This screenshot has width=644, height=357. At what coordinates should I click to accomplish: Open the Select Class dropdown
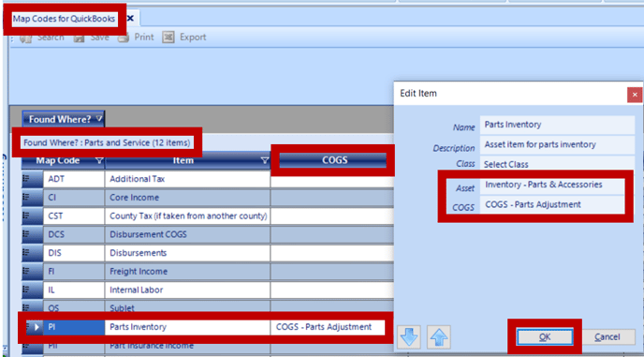557,164
